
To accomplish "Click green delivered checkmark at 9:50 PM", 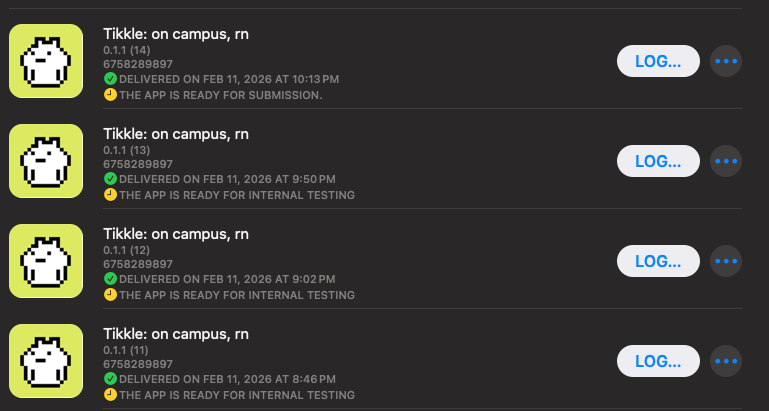I will (110, 179).
